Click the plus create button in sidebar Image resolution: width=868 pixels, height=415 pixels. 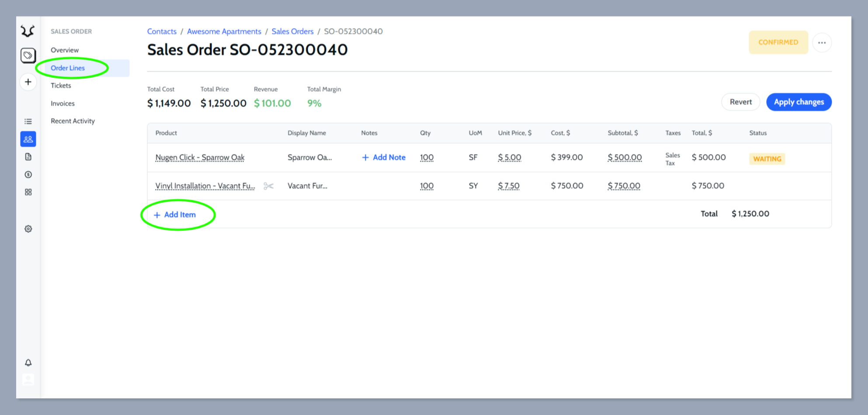[28, 82]
